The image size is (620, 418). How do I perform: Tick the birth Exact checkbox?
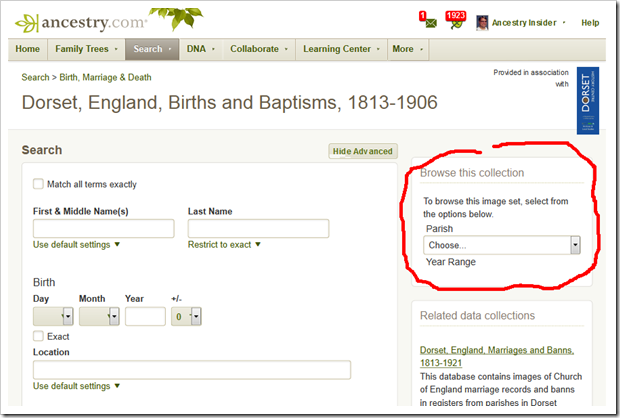38,336
